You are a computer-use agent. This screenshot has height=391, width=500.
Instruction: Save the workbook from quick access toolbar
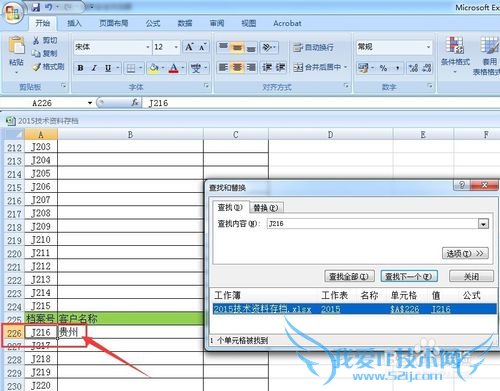point(36,7)
